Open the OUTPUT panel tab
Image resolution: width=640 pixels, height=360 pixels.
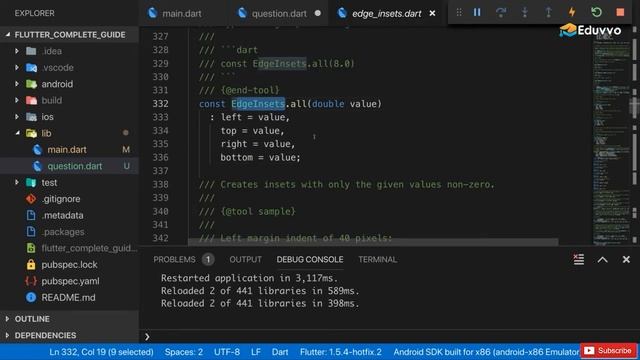tap(245, 260)
